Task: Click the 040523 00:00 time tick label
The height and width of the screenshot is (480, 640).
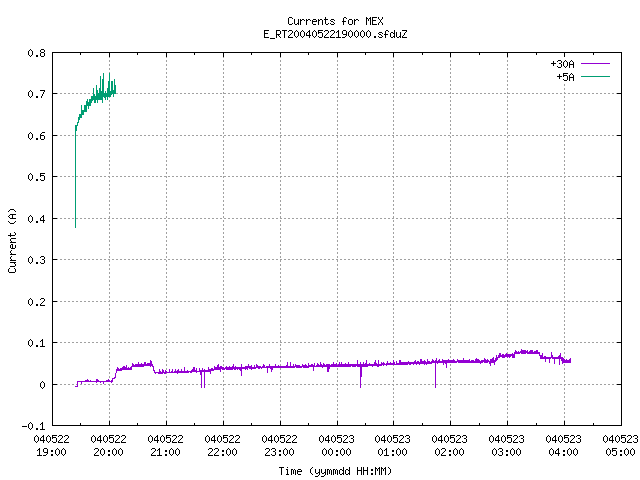Action: (337, 445)
